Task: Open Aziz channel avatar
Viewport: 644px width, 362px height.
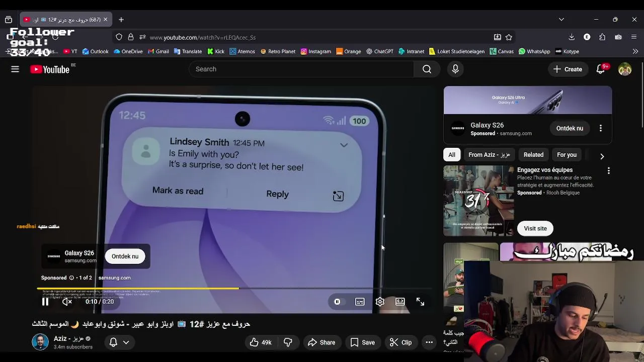Action: click(40, 342)
